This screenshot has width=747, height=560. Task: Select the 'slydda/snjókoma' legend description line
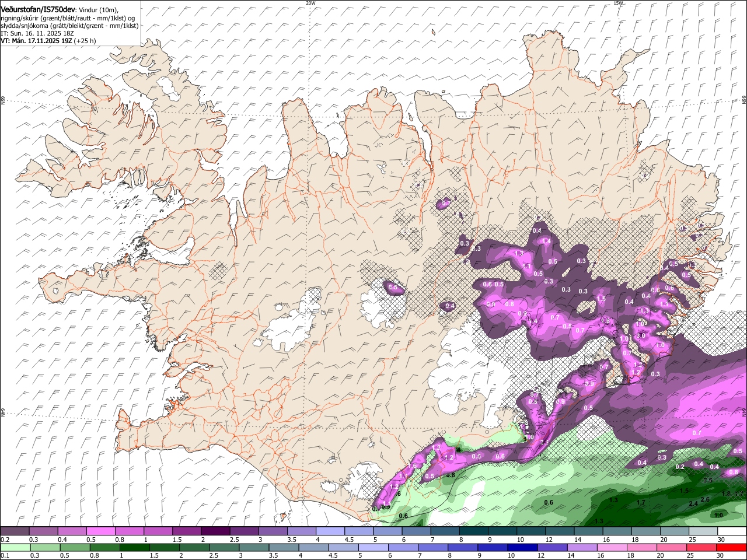[x=69, y=26]
